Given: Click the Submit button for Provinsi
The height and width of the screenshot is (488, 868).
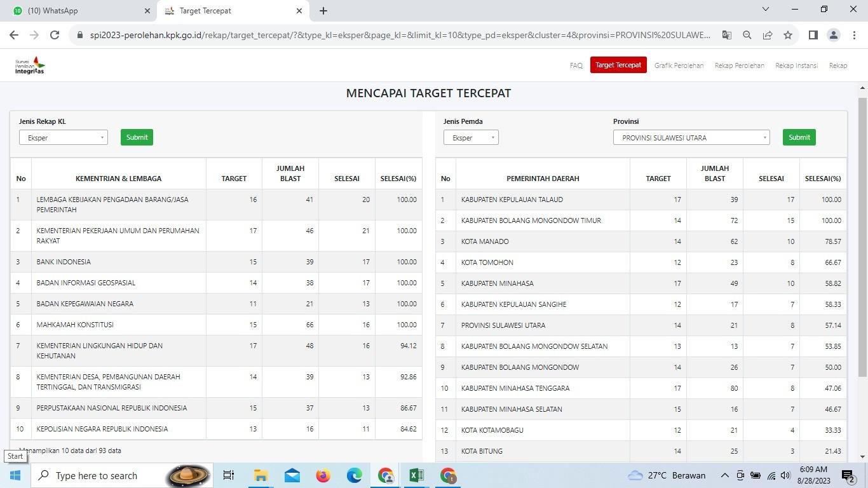Looking at the screenshot, I should click(799, 137).
